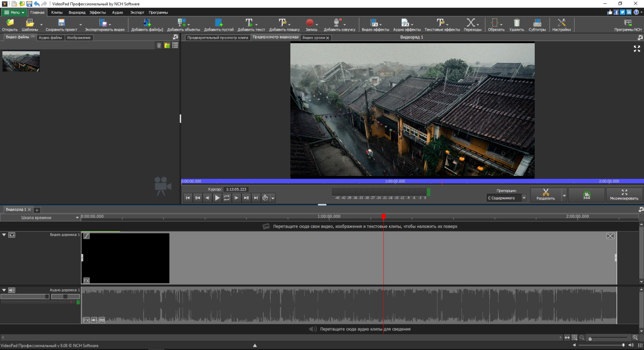Toggle visibility eye of Видео дорожка 1
644x350 pixels.
[11, 235]
